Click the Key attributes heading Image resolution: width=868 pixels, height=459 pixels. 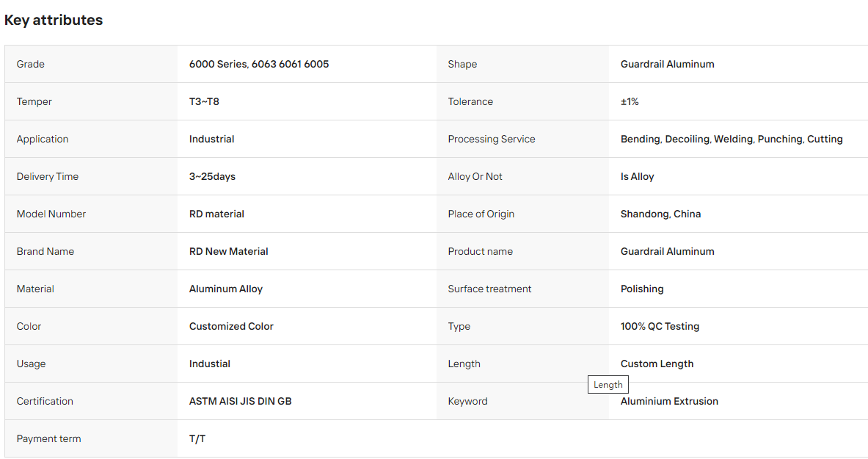tap(53, 20)
